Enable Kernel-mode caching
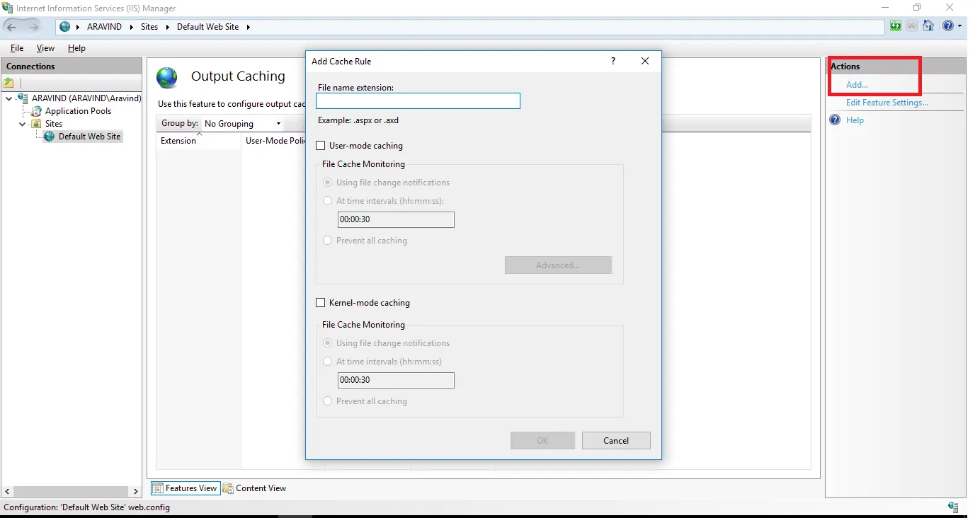Image resolution: width=980 pixels, height=518 pixels. pos(321,303)
